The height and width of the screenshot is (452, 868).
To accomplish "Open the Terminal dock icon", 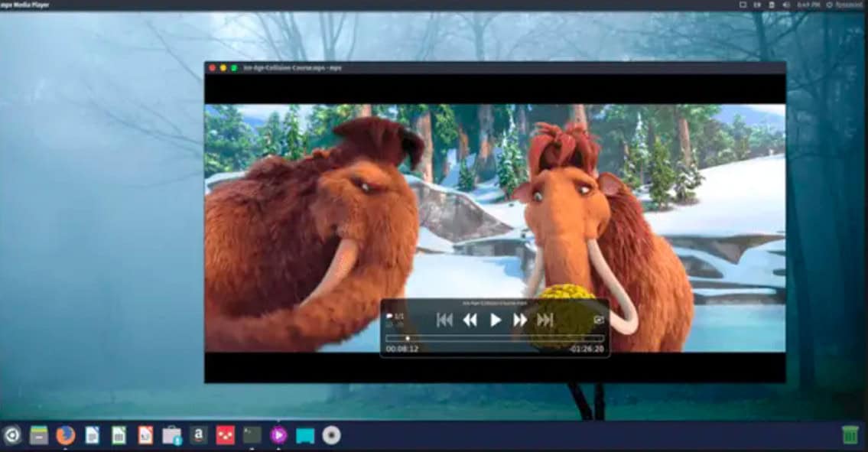I will [x=252, y=435].
